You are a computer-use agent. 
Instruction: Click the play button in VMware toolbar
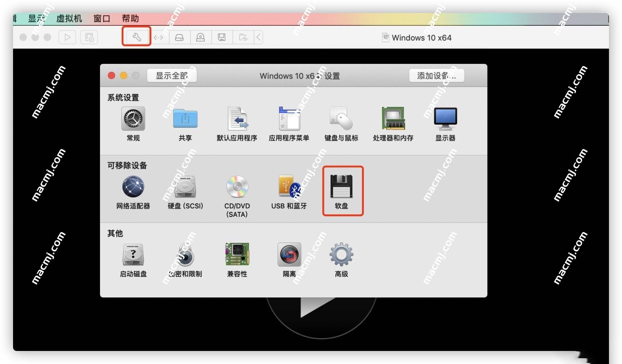point(67,37)
